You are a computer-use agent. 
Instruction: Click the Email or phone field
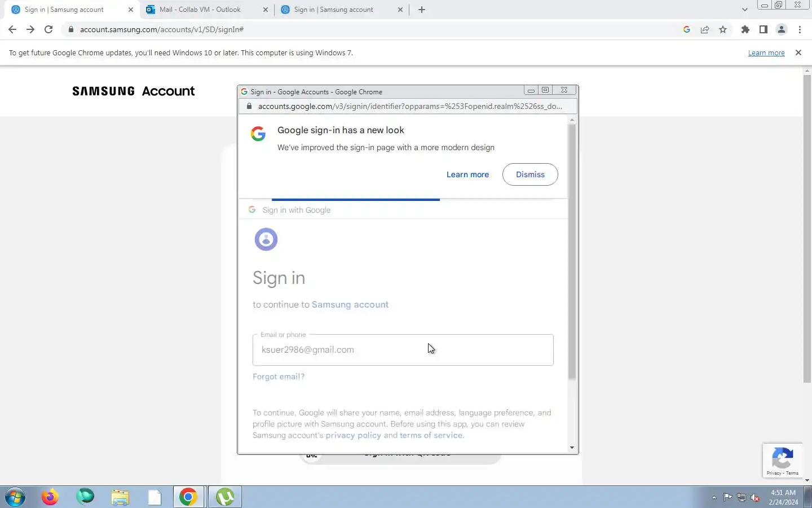[x=403, y=350]
